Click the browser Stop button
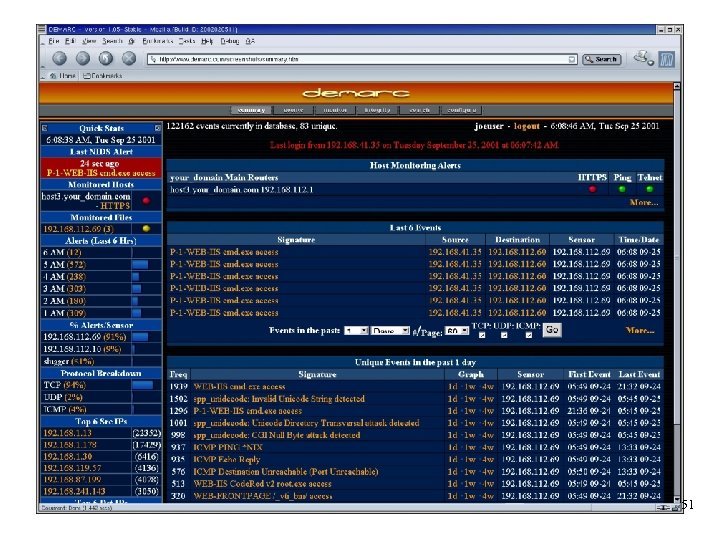Image resolution: width=720 pixels, height=540 pixels. (129, 58)
